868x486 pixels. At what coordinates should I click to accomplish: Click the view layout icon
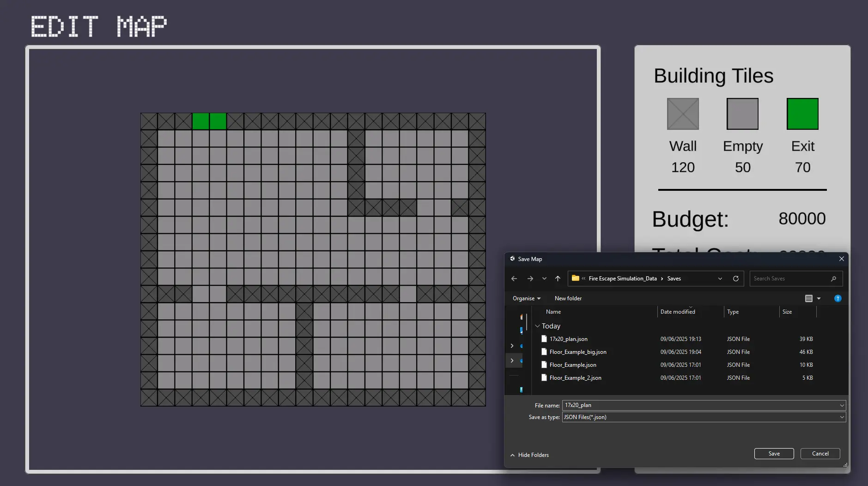coord(809,298)
